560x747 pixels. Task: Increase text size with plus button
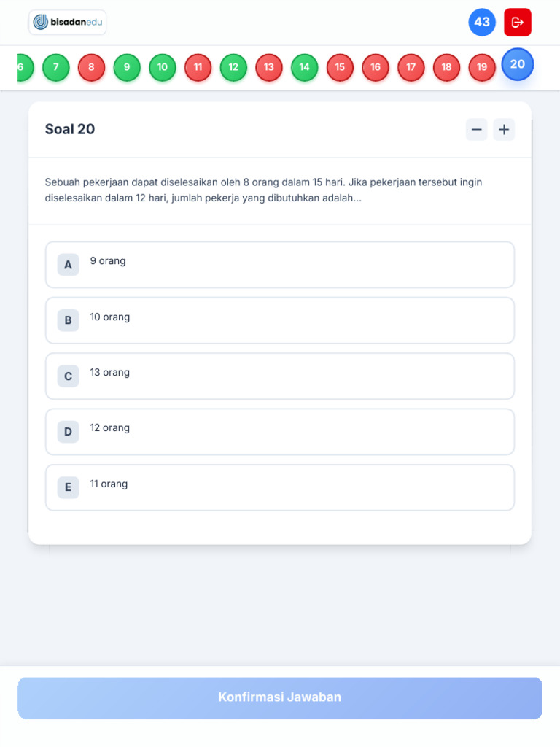click(x=504, y=130)
